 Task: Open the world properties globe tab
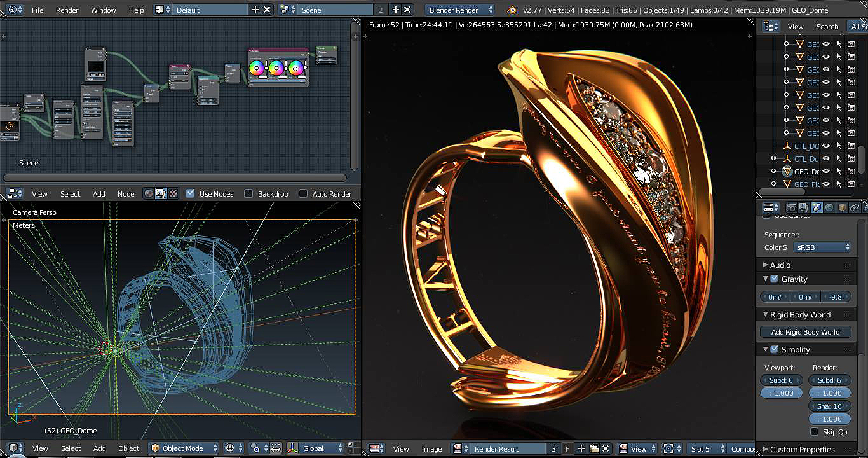tap(829, 207)
